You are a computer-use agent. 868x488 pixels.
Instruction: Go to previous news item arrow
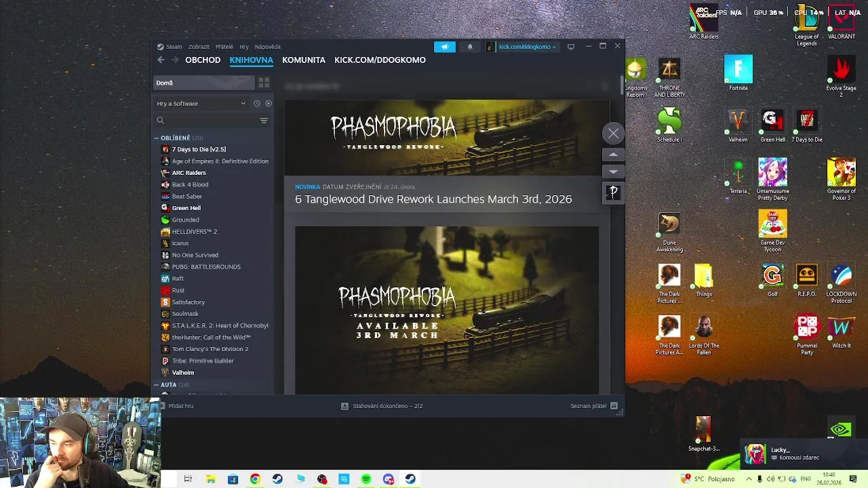tap(613, 155)
